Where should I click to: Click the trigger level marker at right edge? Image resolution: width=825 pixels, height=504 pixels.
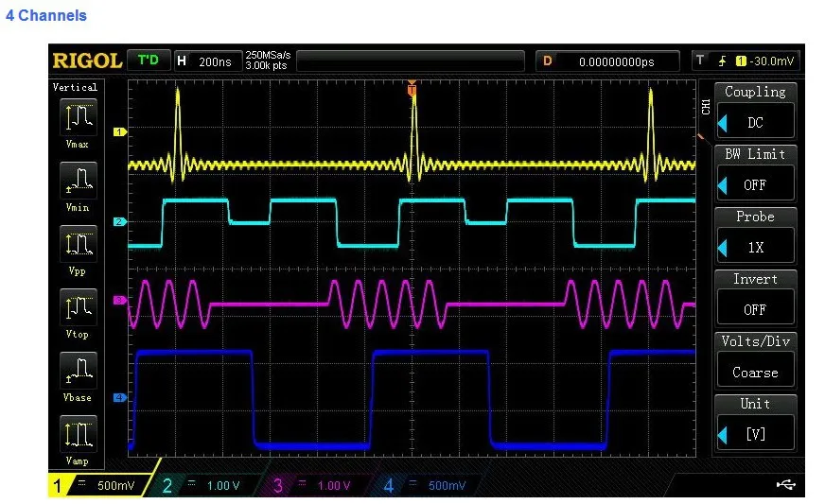coord(701,137)
